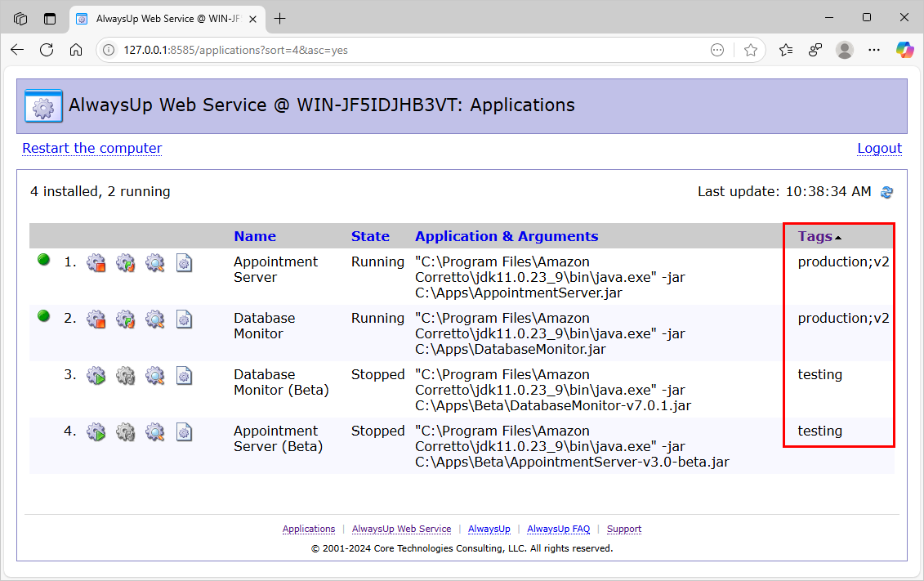
Task: Click 'Stopped' state of Appointment Server (Beta)
Action: click(377, 431)
